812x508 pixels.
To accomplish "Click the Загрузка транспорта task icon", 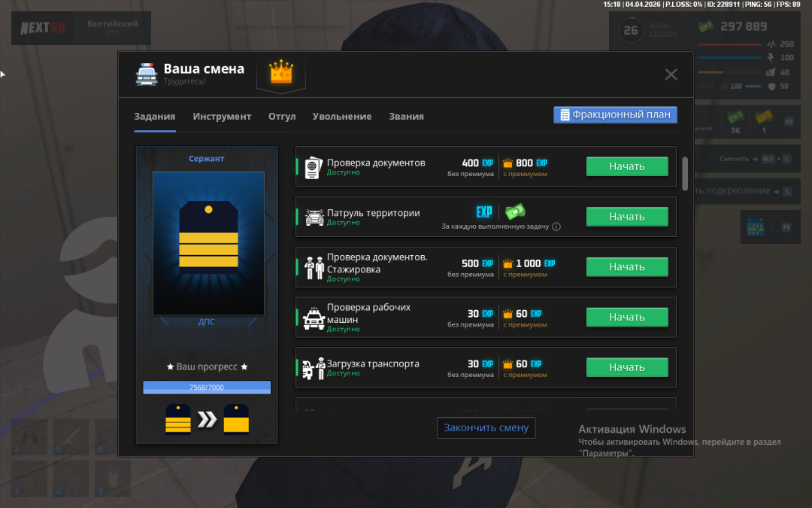I will [x=313, y=369].
